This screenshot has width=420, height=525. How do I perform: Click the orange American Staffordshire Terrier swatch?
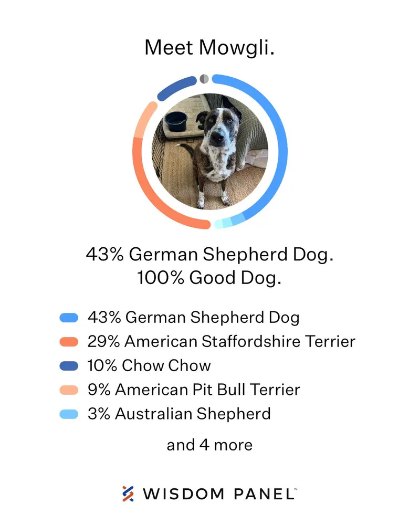pos(69,342)
